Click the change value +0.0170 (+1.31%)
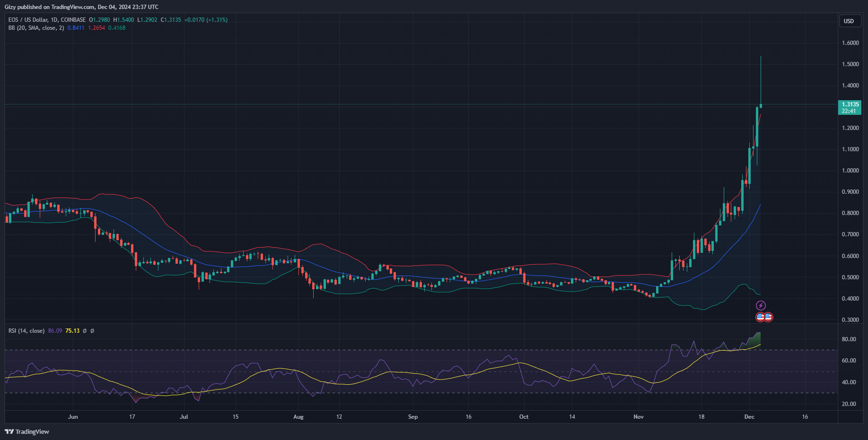 click(x=206, y=20)
